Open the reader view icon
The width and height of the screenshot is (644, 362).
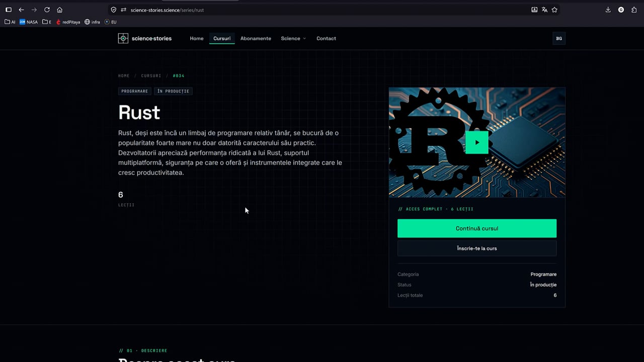coord(534,10)
